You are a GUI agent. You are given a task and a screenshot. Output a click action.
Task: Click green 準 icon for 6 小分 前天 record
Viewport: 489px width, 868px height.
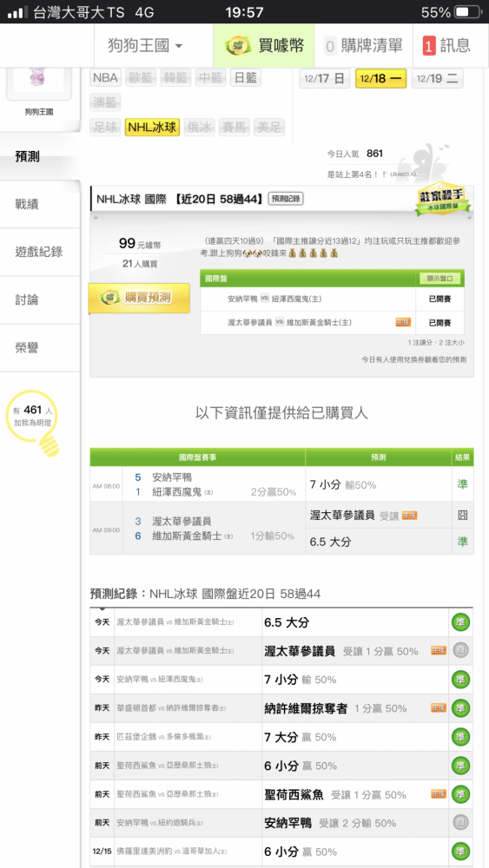point(460,766)
